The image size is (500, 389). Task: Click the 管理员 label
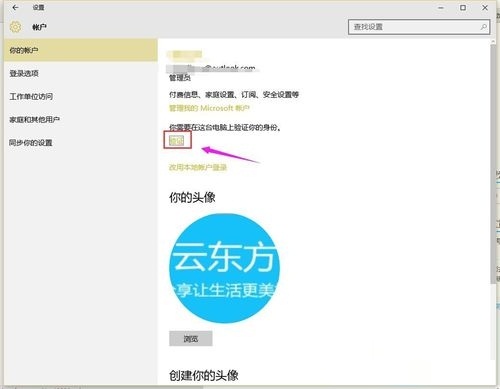point(180,78)
